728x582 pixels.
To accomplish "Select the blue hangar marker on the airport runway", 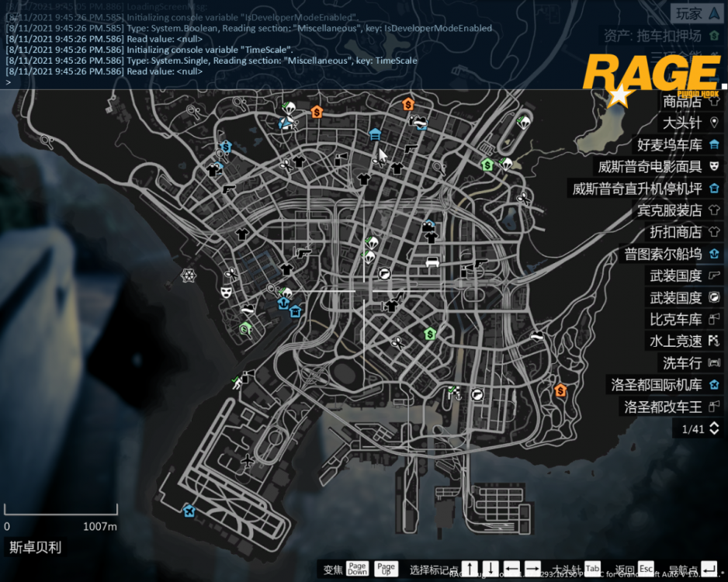I will (189, 511).
